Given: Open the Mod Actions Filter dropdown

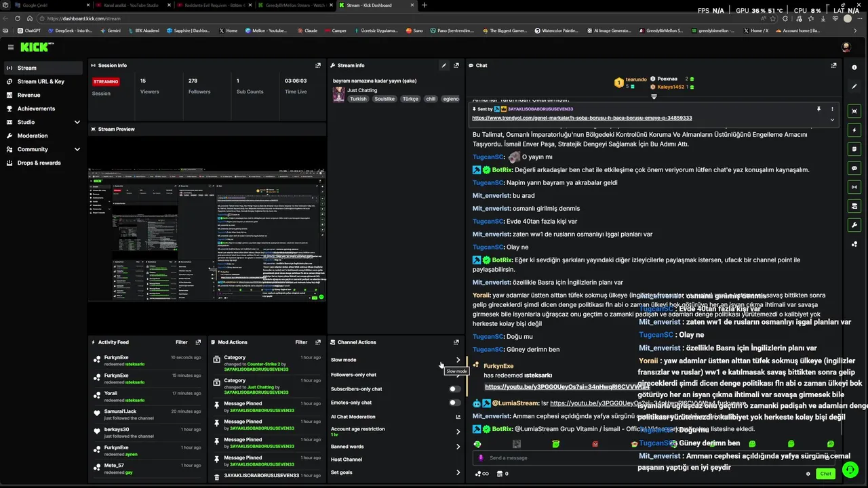Looking at the screenshot, I should click(x=301, y=342).
